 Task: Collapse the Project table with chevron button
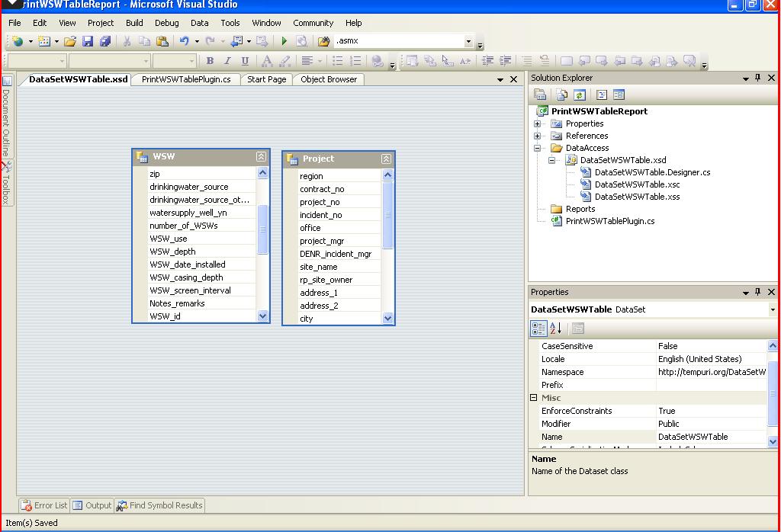point(386,159)
